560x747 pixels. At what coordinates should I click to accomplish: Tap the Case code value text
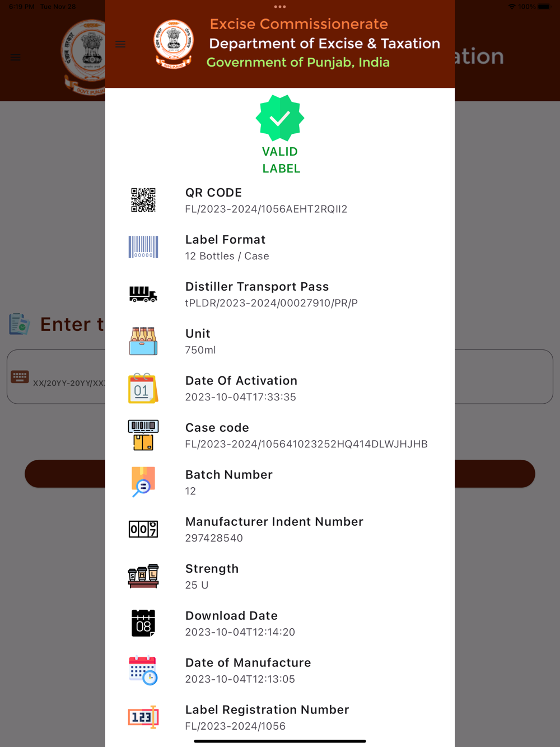click(306, 444)
